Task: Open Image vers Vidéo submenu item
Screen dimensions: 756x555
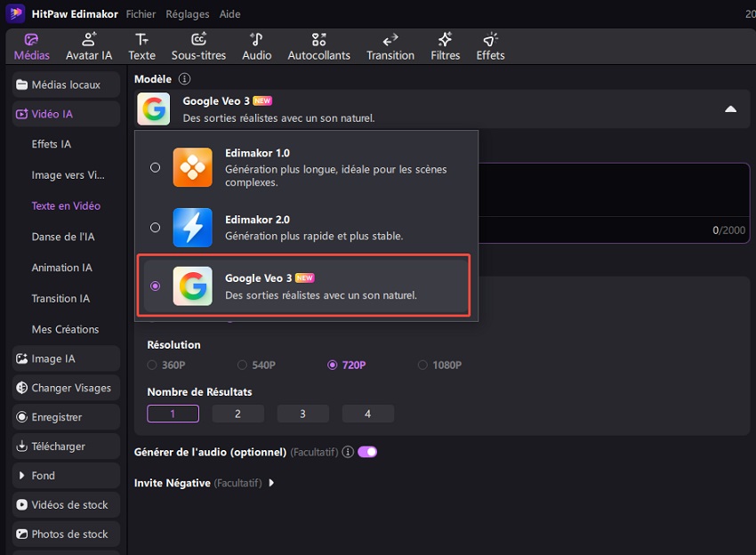Action: click(x=66, y=175)
